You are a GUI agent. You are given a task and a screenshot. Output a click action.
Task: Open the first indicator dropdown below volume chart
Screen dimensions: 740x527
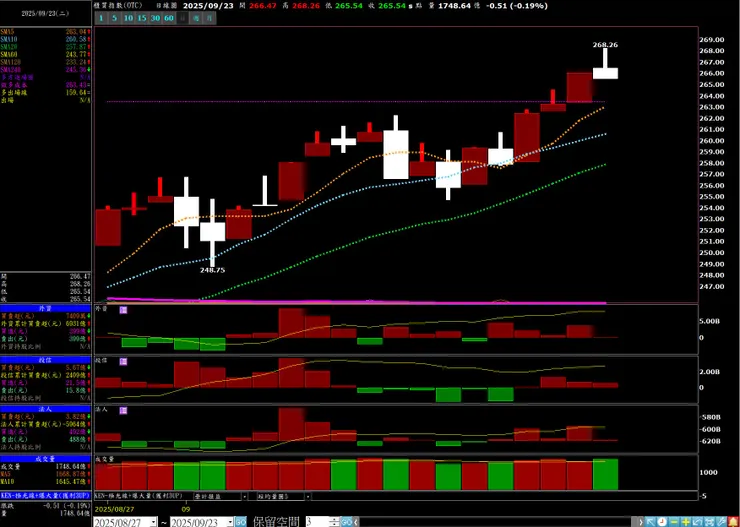point(244,496)
